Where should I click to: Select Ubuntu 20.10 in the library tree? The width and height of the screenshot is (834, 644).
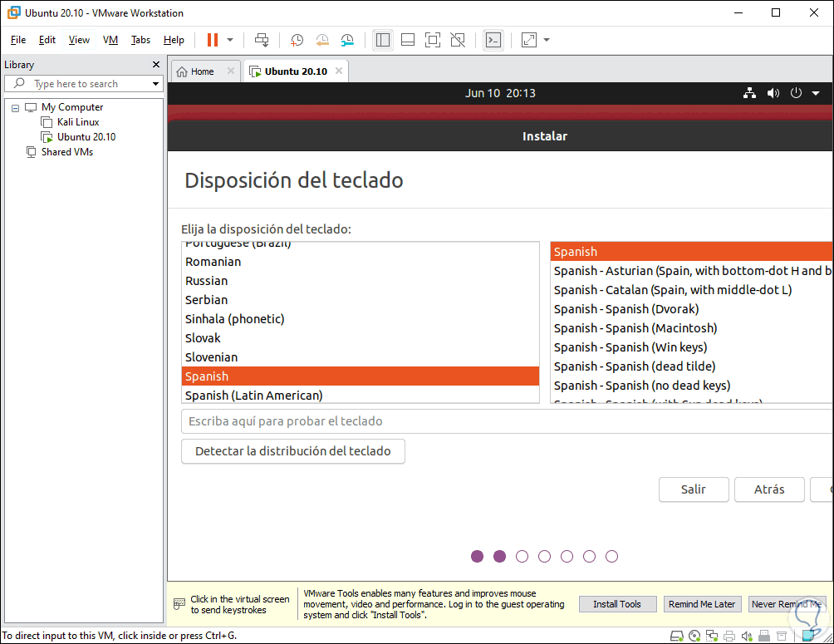[x=86, y=137]
